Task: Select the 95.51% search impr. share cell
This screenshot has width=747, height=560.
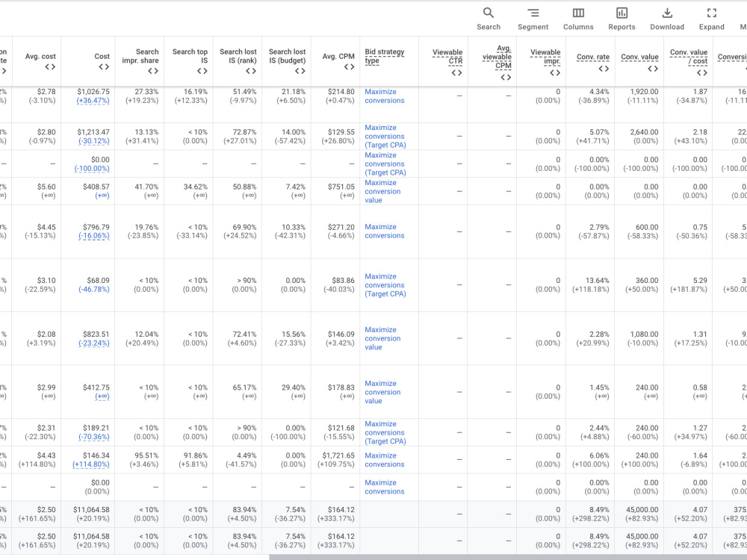Action: click(x=139, y=459)
